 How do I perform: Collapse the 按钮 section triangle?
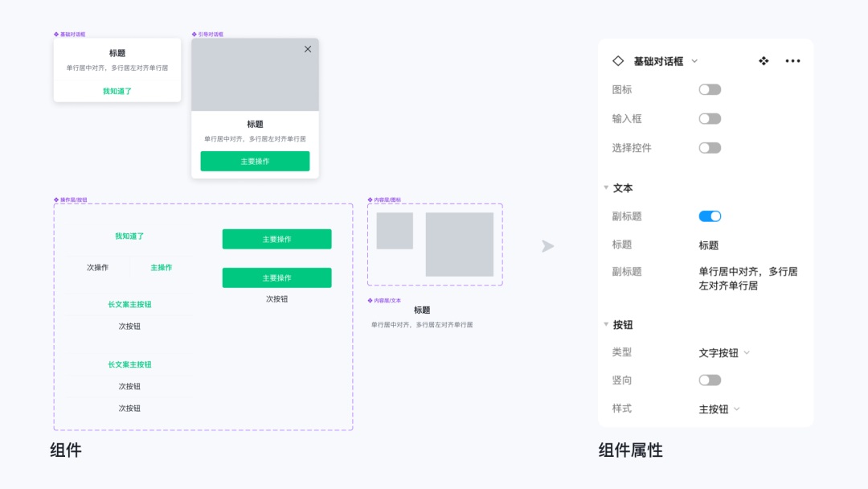(x=606, y=324)
